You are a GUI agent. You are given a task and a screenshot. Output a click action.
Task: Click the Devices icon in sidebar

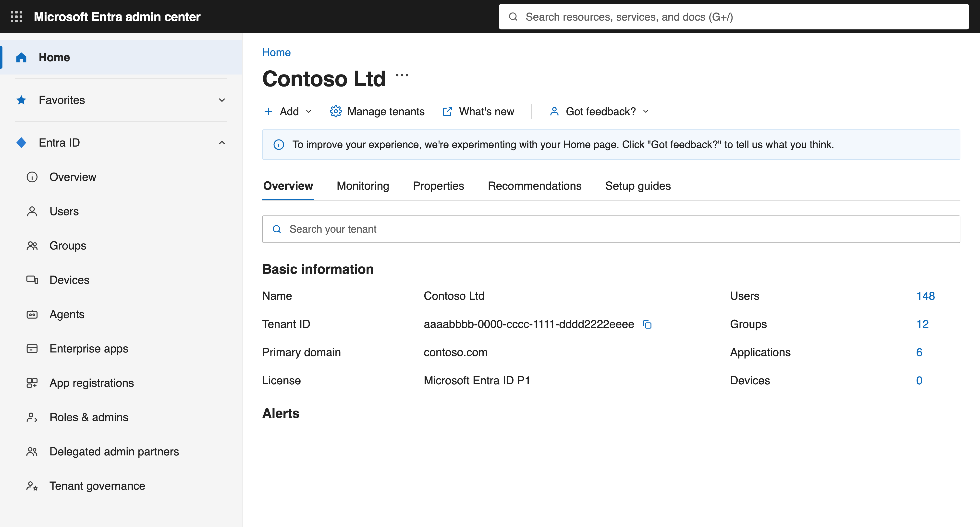32,280
